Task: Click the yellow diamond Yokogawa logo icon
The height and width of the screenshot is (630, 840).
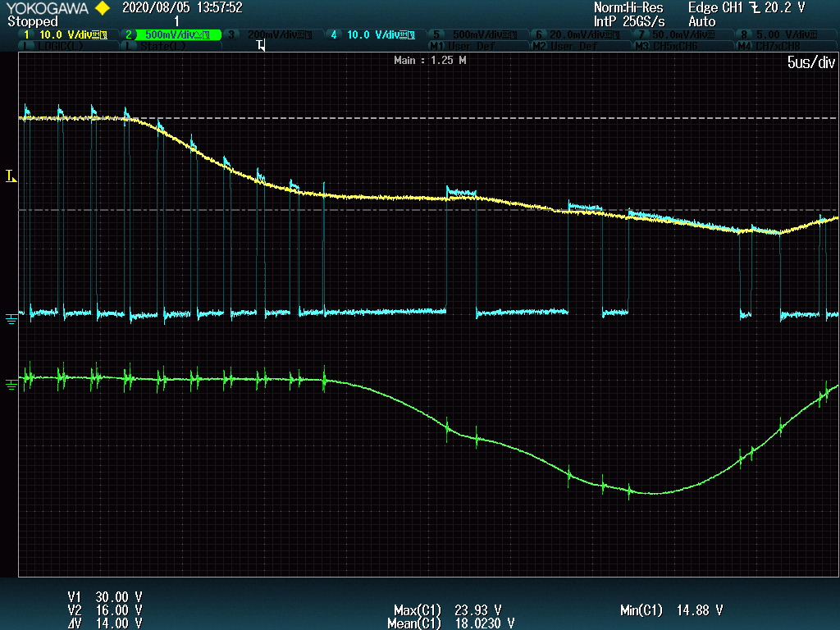Action: point(102,8)
